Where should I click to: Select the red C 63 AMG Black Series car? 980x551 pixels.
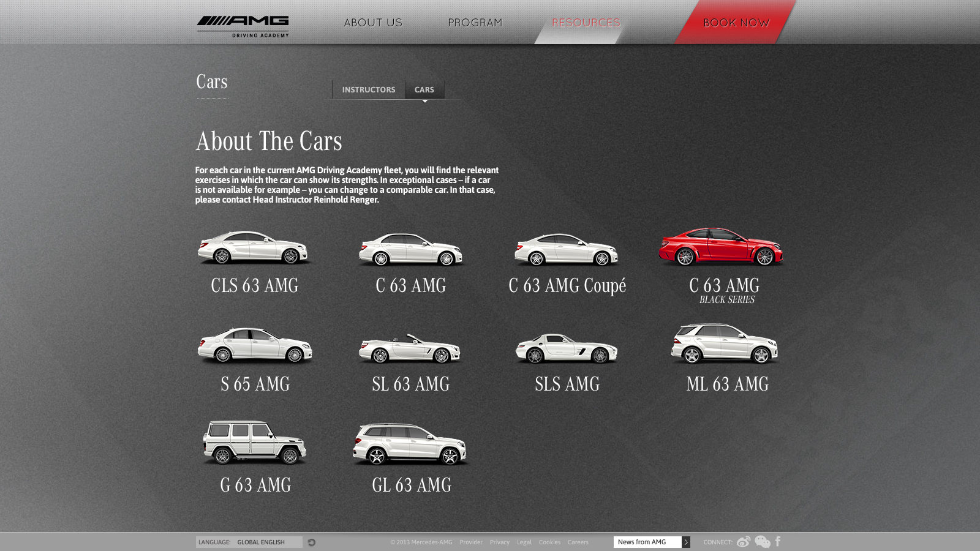coord(721,246)
